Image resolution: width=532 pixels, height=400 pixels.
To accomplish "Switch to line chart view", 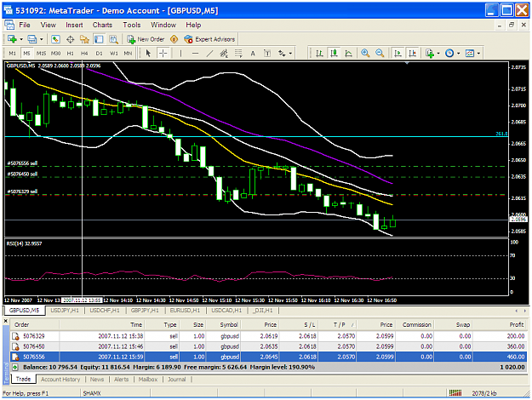I will [348, 54].
